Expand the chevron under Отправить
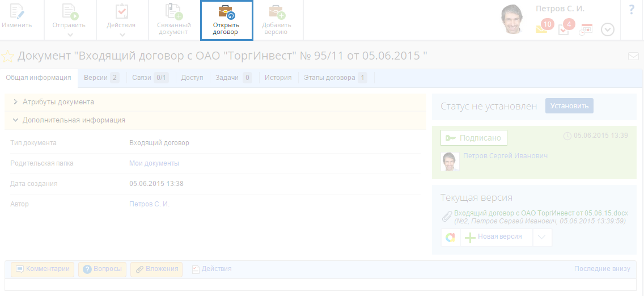This screenshot has width=644, height=296. tap(70, 35)
